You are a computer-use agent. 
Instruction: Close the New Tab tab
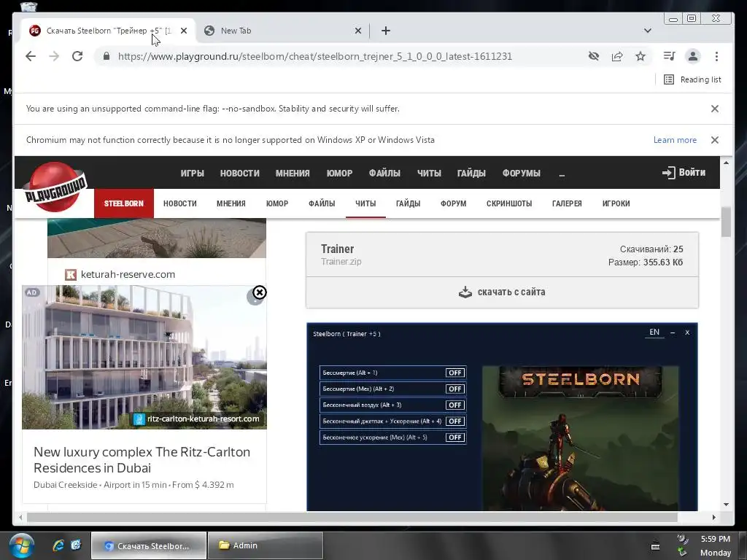(x=358, y=31)
